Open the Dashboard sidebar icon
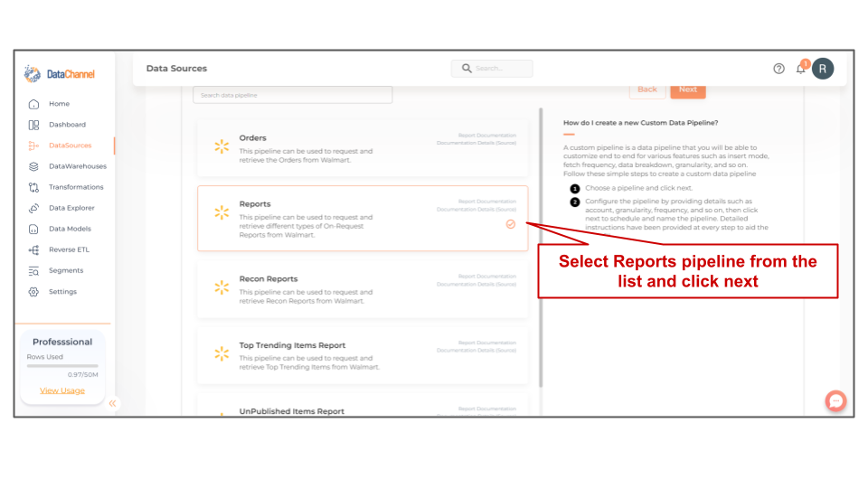Image resolution: width=868 pixels, height=488 pixels. click(33, 125)
